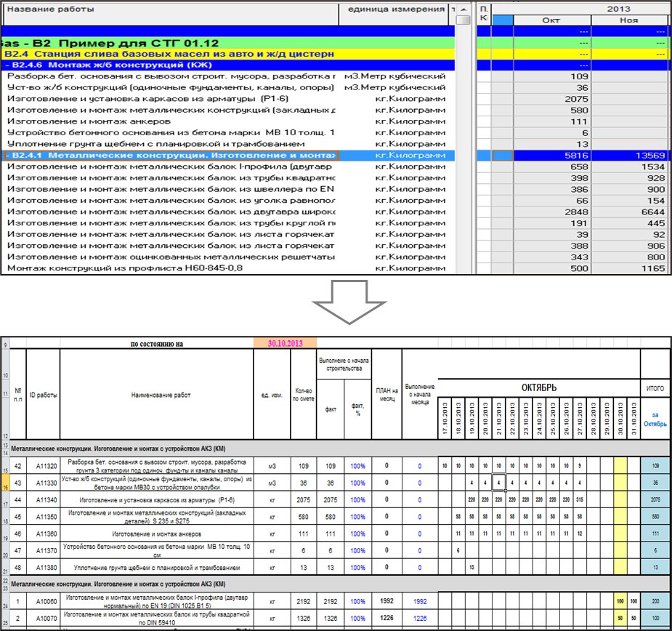Select the row about балок из трубы круглой
The height and width of the screenshot is (631, 672).
[227, 223]
